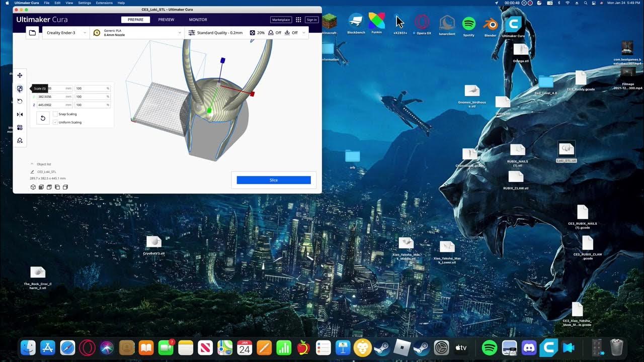The image size is (644, 362).
Task: Open Discord from the Dock
Action: 529,347
